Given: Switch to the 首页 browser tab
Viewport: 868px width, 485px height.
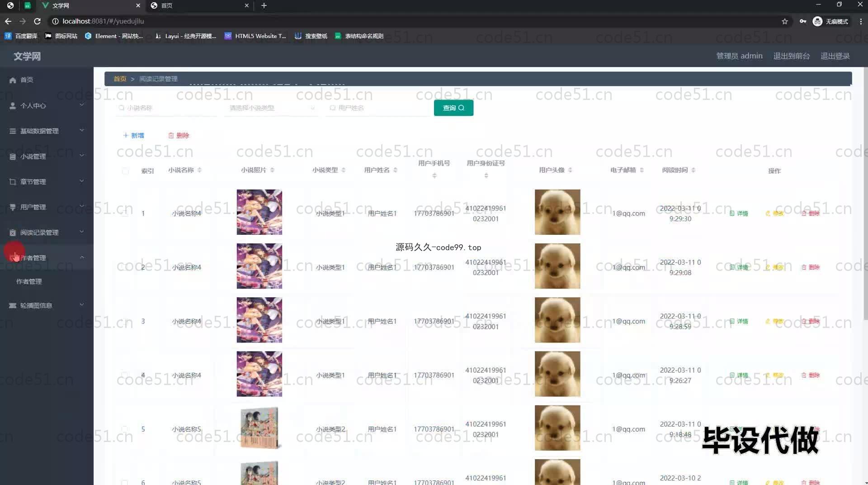Looking at the screenshot, I should (x=199, y=5).
